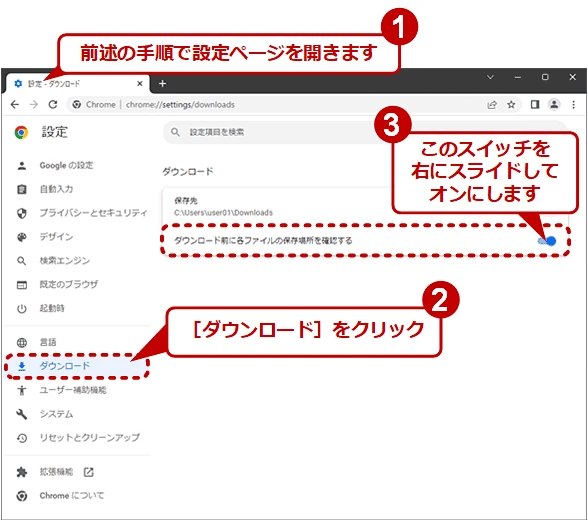Click the browser window icon beside 既定のブラウザ
This screenshot has width=588, height=521.
[x=22, y=285]
